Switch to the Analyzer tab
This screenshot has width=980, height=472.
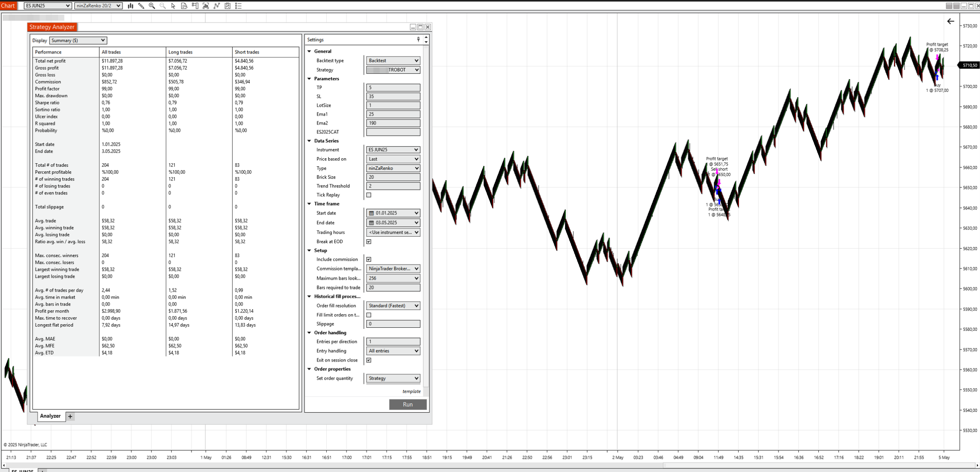[x=50, y=416]
